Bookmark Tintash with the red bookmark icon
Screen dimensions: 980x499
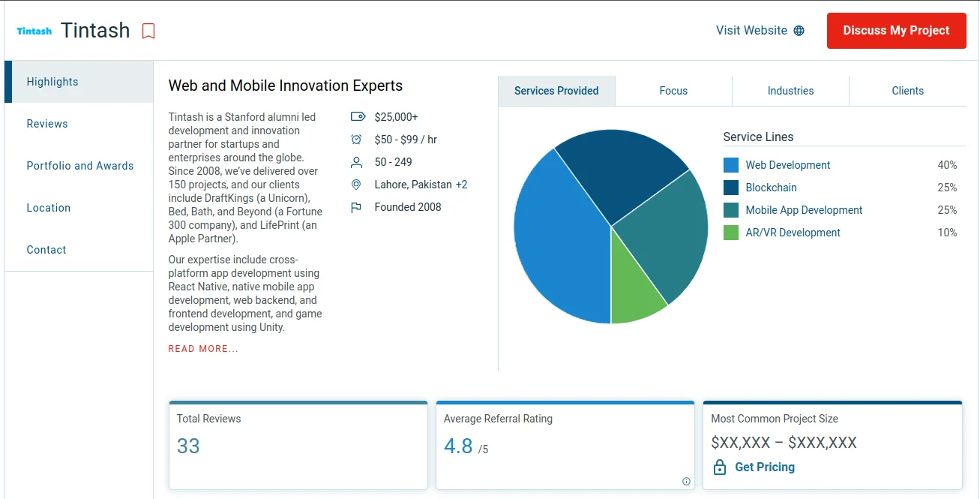tap(148, 31)
